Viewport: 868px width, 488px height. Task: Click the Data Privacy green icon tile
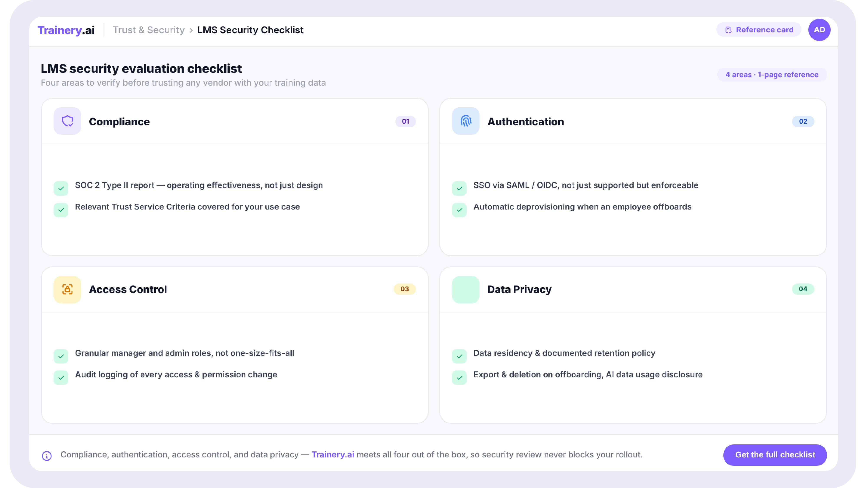[466, 289]
